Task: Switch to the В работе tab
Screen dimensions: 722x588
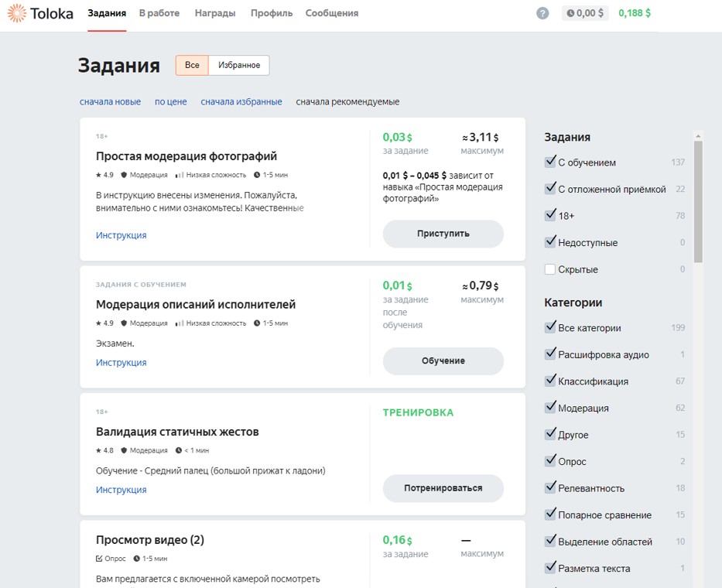Action: coord(159,13)
